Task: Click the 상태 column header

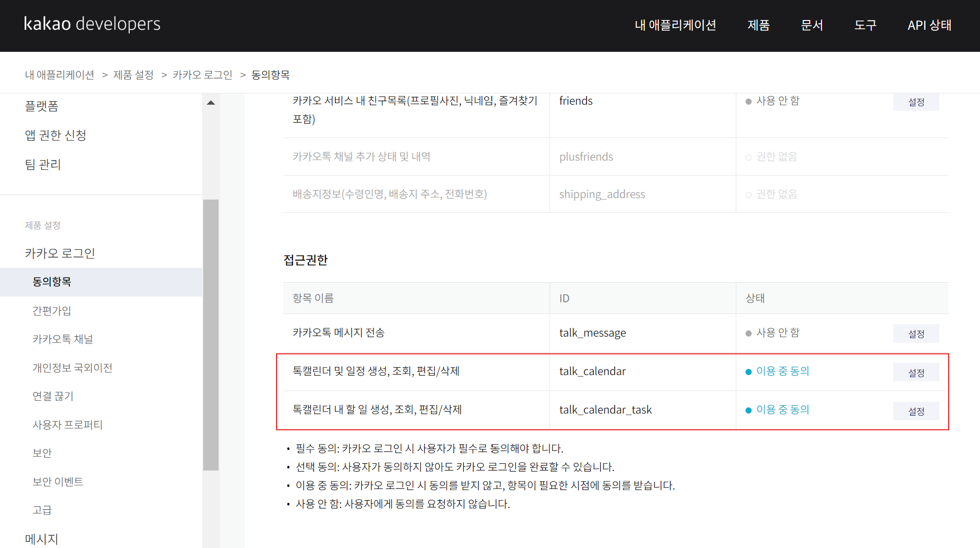Action: point(755,299)
